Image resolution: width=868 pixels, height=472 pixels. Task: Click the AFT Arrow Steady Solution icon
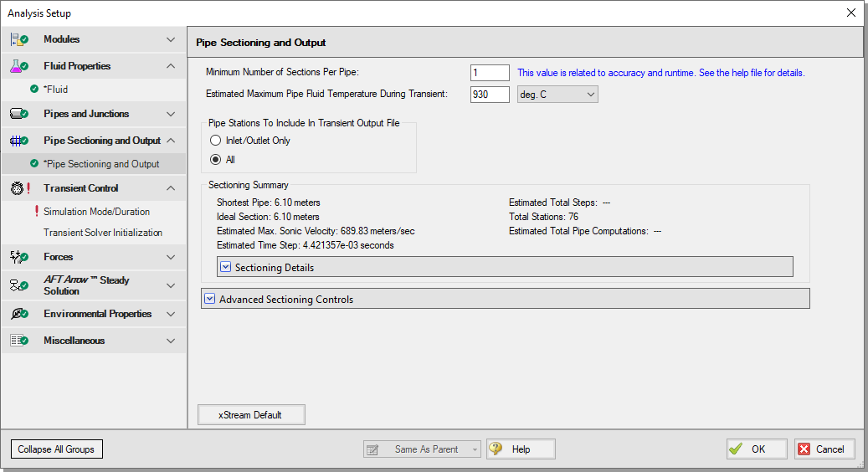(18, 285)
